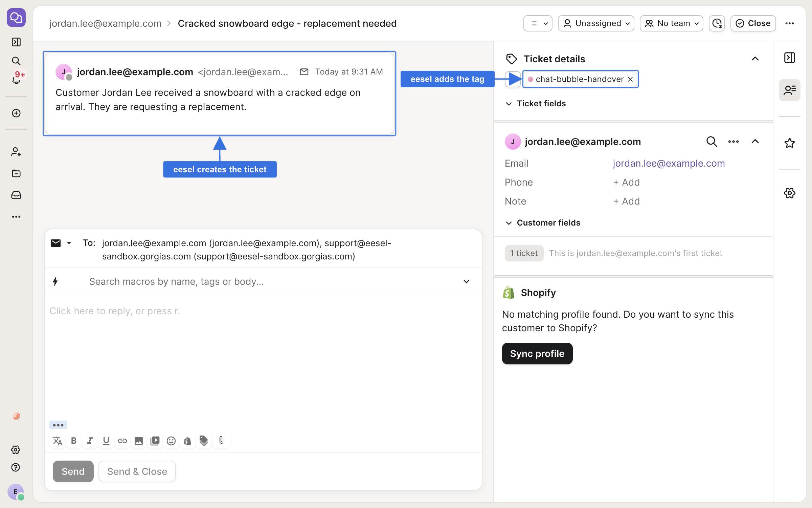Open the Unassigned assignee dropdown
812x508 pixels.
click(x=596, y=23)
